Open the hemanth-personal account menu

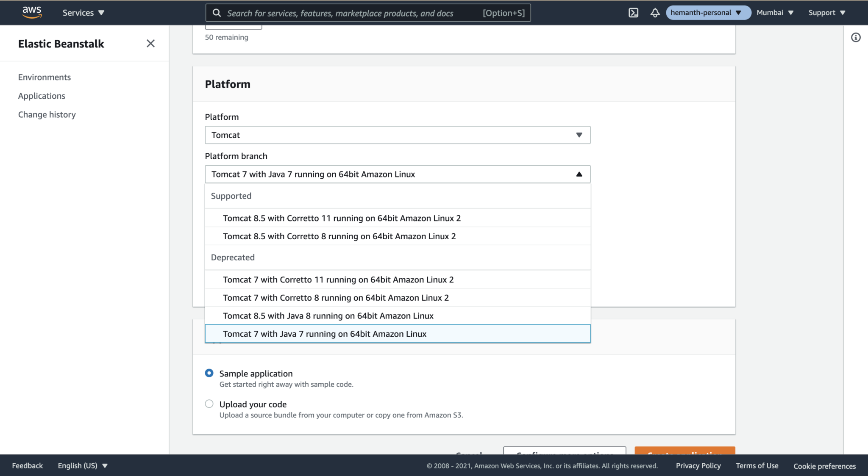click(x=707, y=12)
